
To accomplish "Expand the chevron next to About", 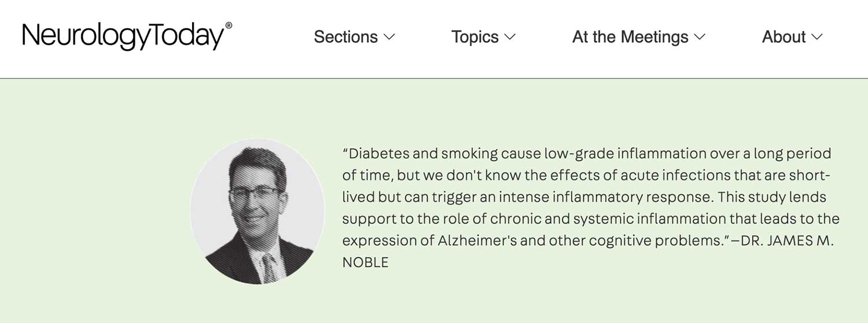I will (817, 37).
